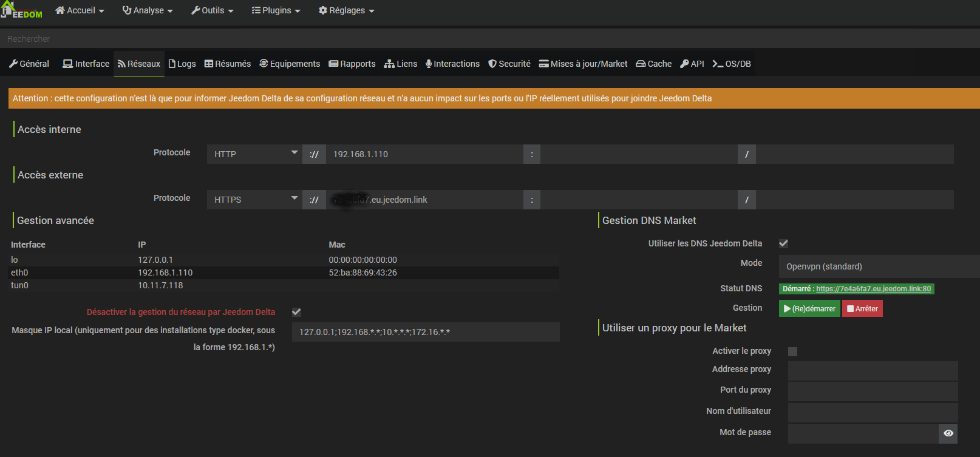Viewport: 980px width, 457px height.
Task: Click the tun0 IP 10.11.7.118
Action: click(x=160, y=285)
